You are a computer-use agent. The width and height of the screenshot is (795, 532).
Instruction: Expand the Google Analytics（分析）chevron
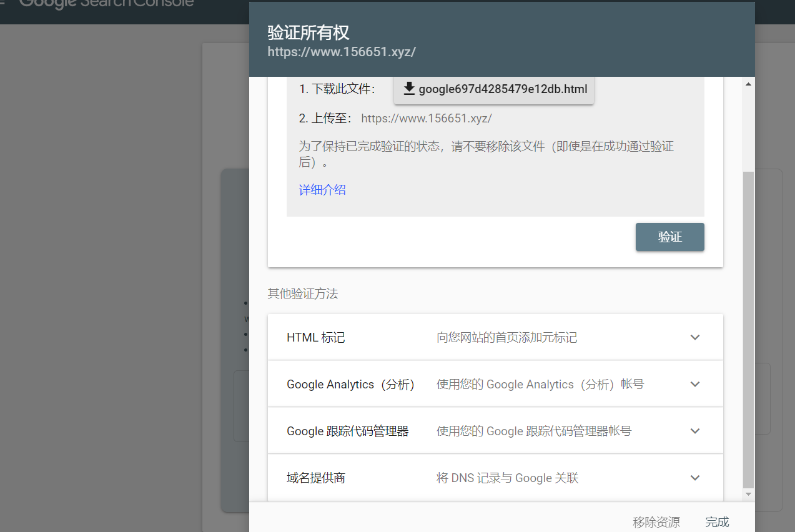[695, 384]
